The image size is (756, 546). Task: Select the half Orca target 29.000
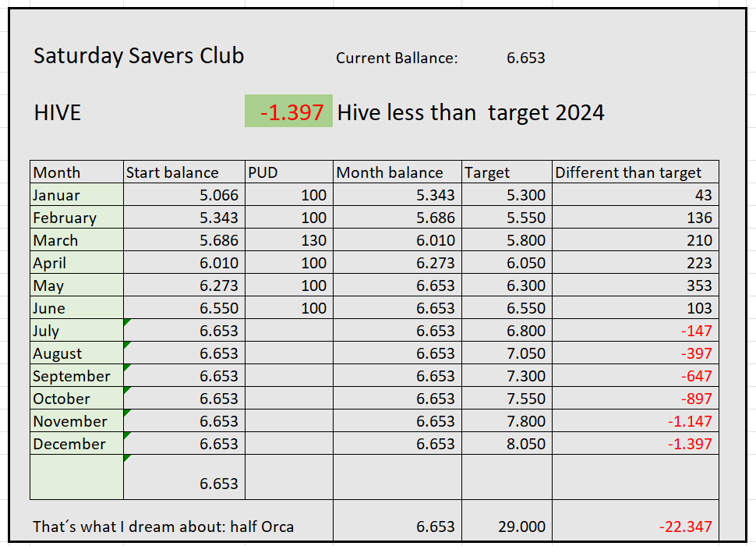[507, 520]
